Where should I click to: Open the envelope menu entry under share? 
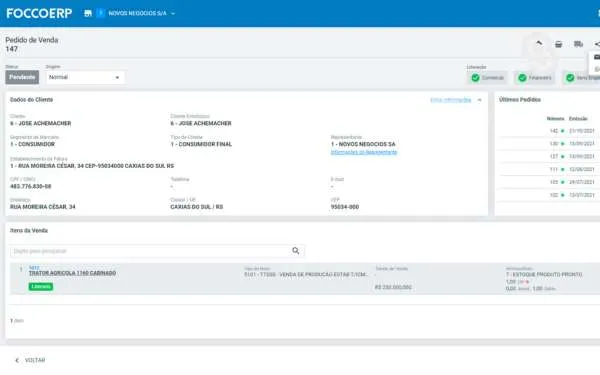point(597,57)
